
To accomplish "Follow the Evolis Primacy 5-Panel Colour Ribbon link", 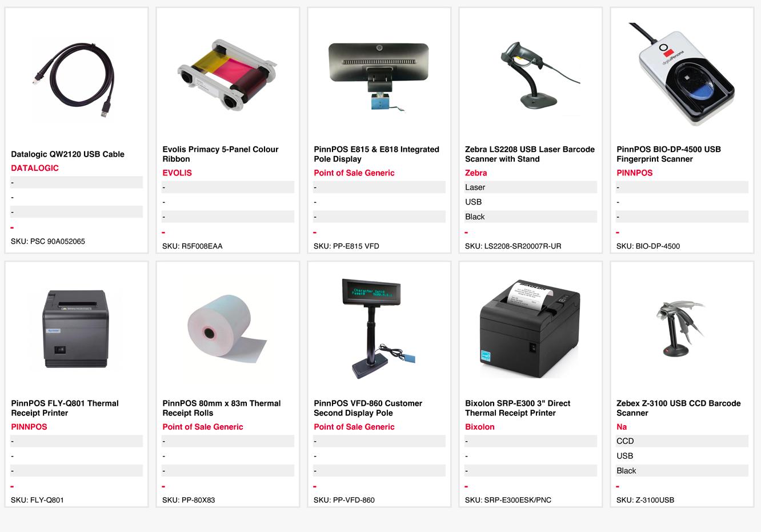I will coord(221,154).
